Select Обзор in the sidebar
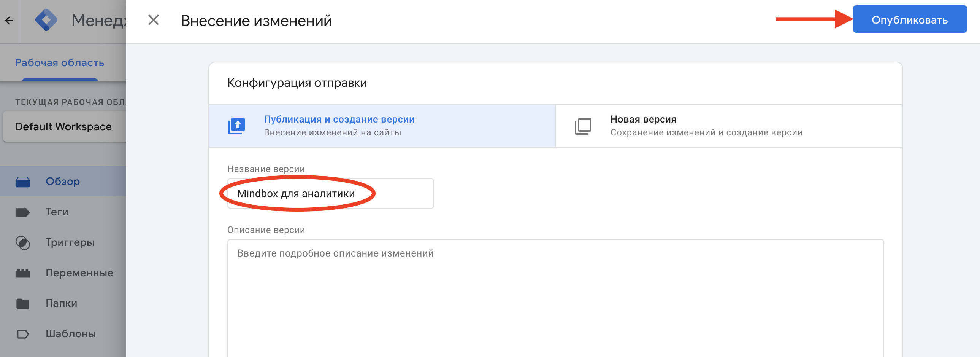980x357 pixels. coord(63,182)
